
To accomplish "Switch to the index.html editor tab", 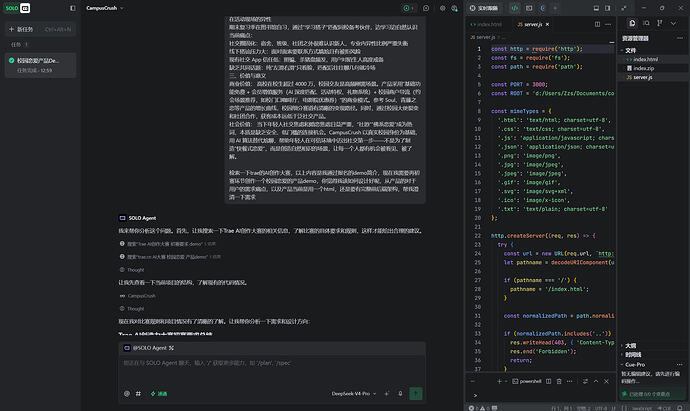I will point(486,24).
